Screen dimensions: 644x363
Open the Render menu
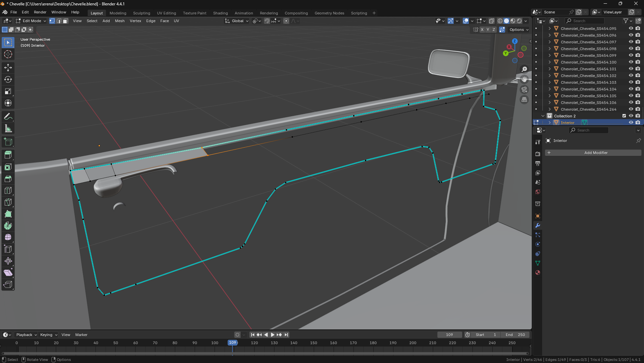(x=40, y=12)
